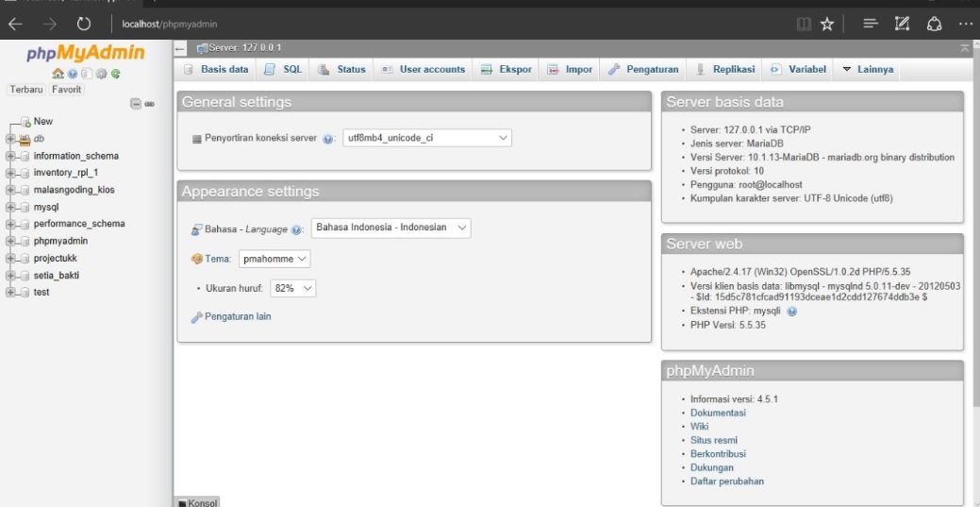Screen dimensions: 980x507
Task: Open the Tema pmahomme dropdown
Action: pyautogui.click(x=274, y=258)
